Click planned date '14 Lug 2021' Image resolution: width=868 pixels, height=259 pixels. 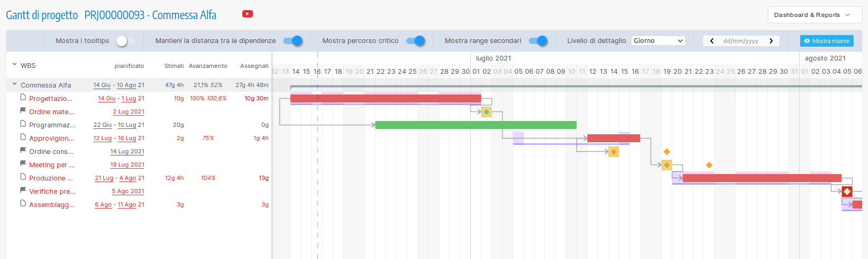(x=127, y=152)
